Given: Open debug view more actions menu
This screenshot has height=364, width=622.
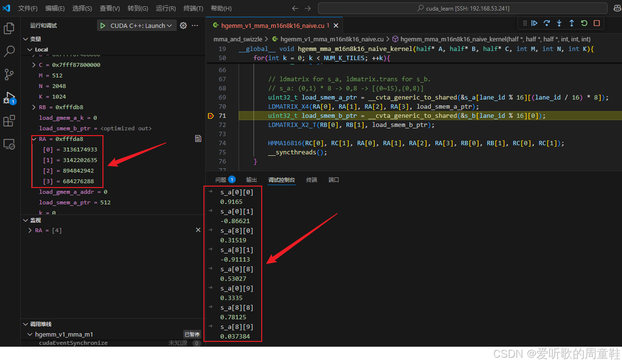Looking at the screenshot, I should click(195, 25).
